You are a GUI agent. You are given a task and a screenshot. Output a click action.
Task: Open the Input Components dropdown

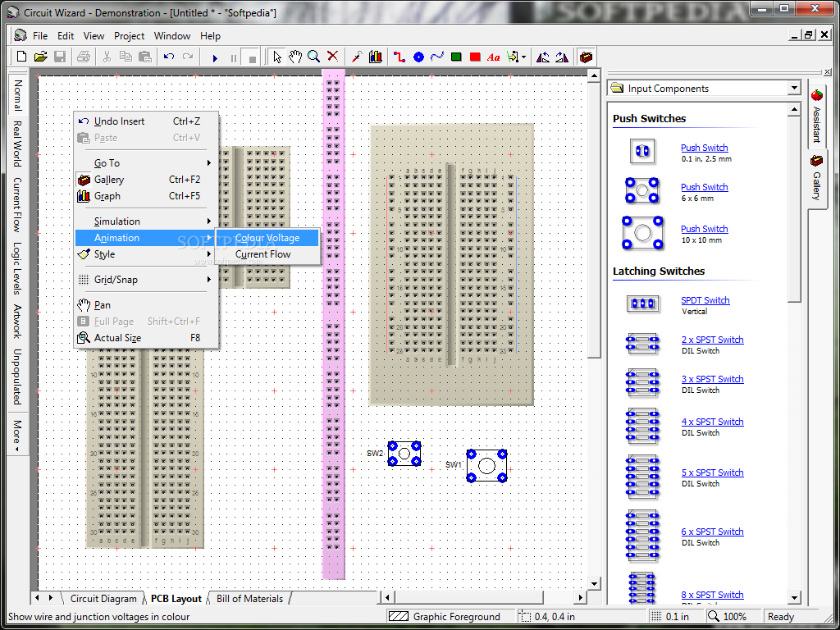pos(794,89)
